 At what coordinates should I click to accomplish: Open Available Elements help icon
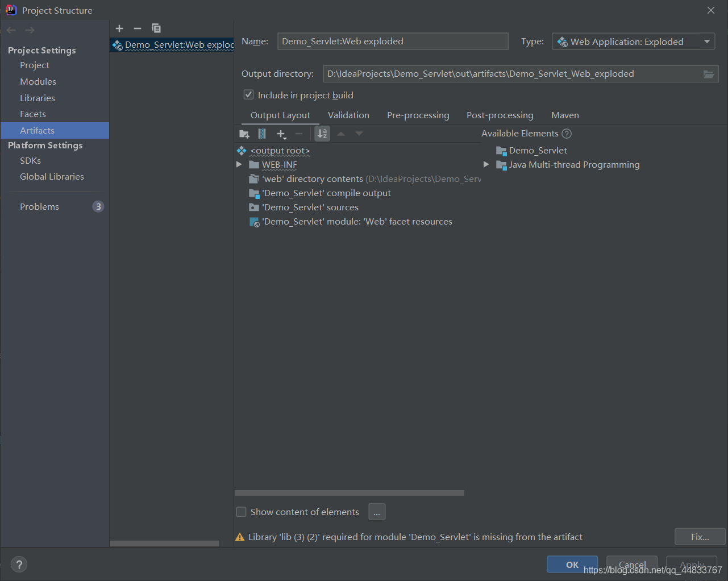tap(567, 134)
